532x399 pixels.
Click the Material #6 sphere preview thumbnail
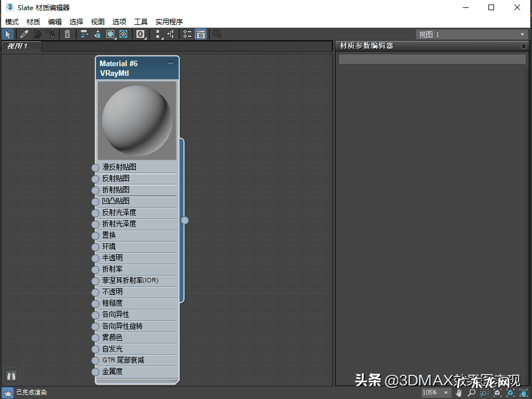pos(137,120)
